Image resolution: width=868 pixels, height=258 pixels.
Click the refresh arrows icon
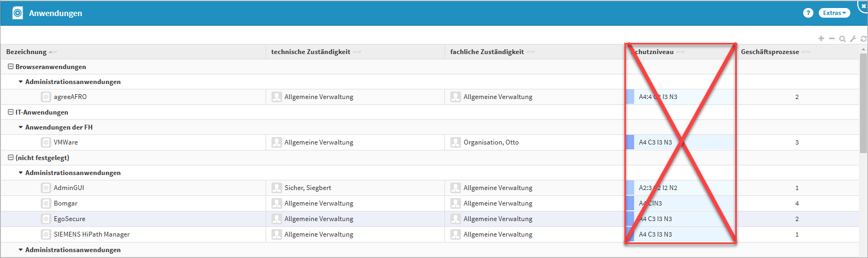pos(863,39)
